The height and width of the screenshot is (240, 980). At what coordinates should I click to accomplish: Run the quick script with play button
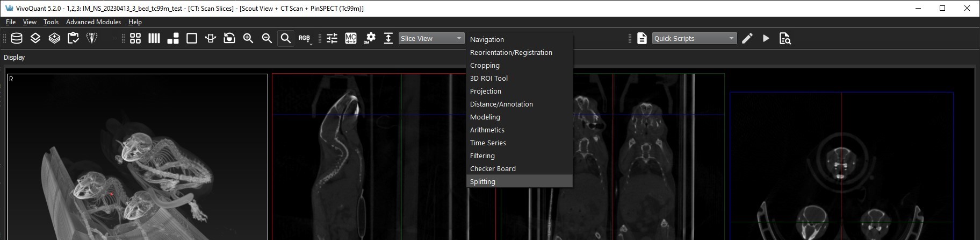pos(766,38)
